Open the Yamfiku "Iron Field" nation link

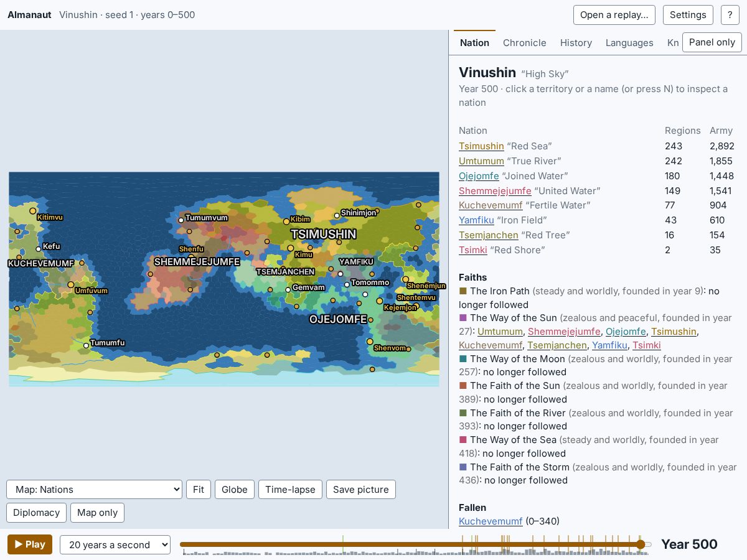(476, 220)
